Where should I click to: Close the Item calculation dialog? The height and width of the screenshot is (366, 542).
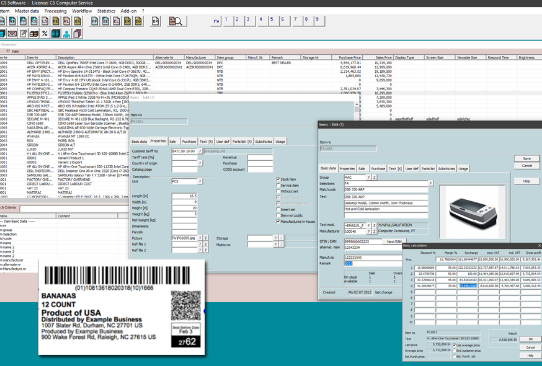(x=539, y=245)
